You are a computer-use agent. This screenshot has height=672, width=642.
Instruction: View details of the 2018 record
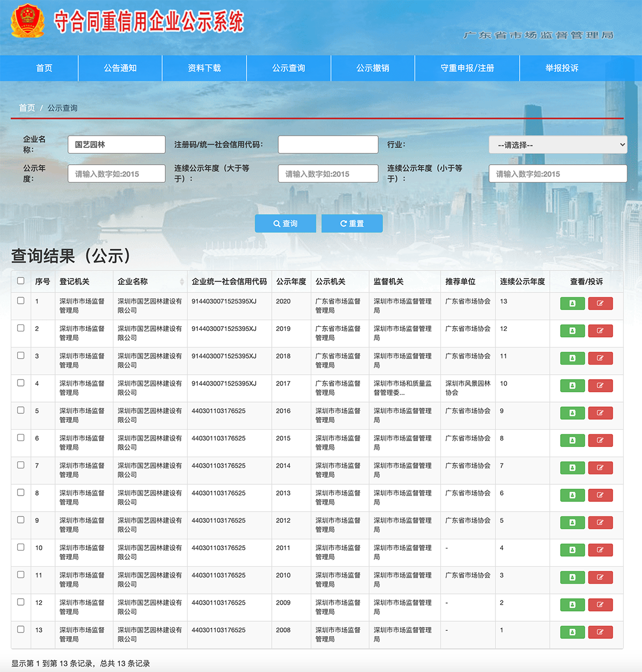click(x=572, y=358)
